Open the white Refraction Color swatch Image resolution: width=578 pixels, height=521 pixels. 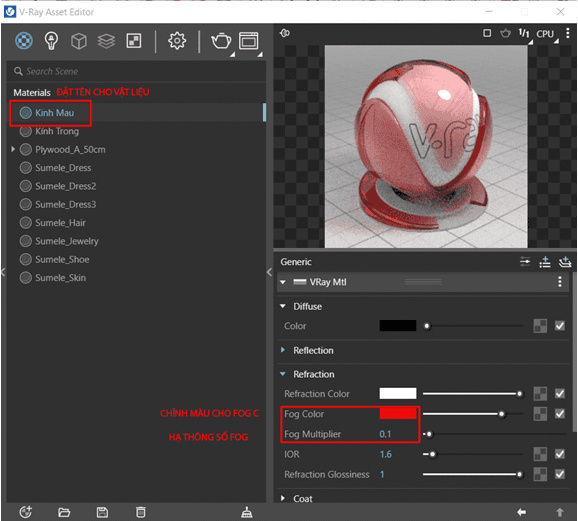[398, 394]
